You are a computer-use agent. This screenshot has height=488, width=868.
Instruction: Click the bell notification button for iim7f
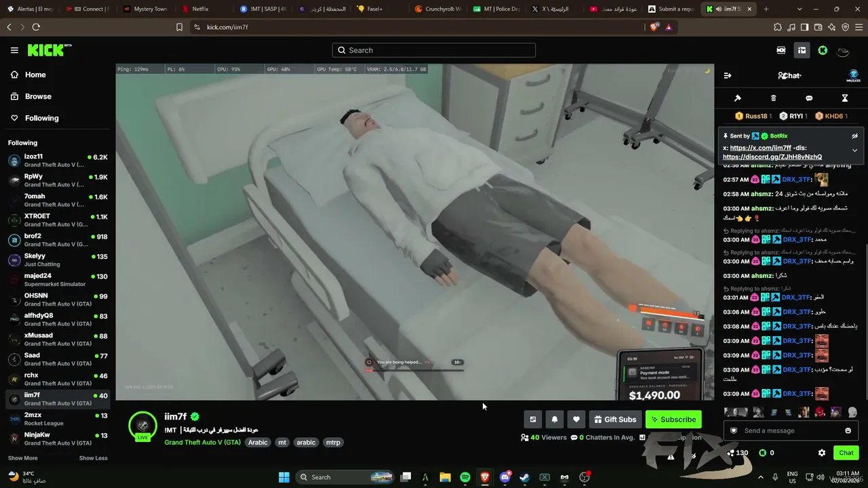pyautogui.click(x=555, y=420)
